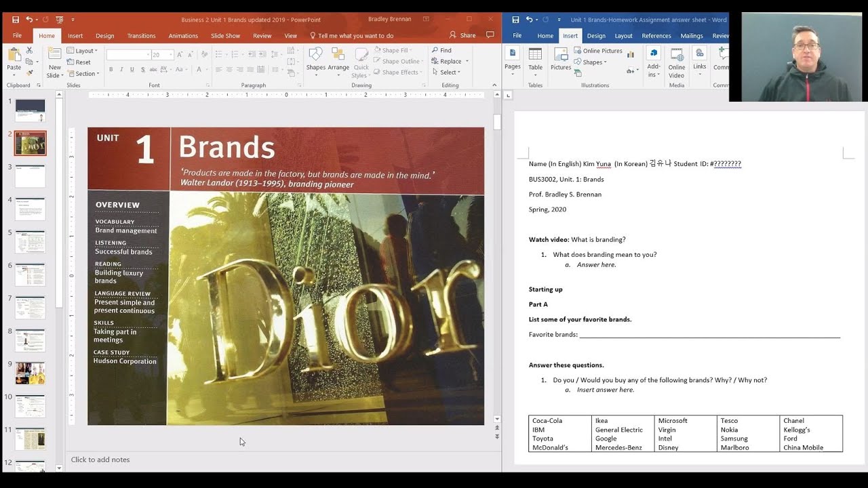The image size is (868, 488).
Task: Click the Add-ins button in Word
Action: point(654,62)
